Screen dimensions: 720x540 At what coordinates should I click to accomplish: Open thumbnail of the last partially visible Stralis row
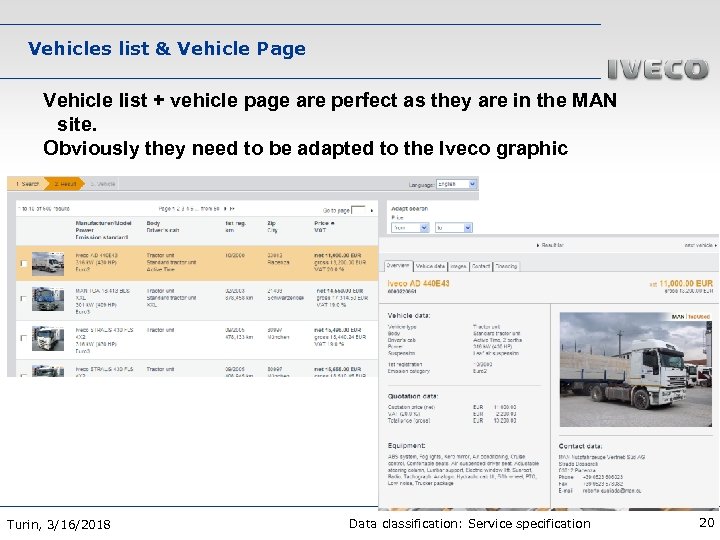pyautogui.click(x=48, y=371)
